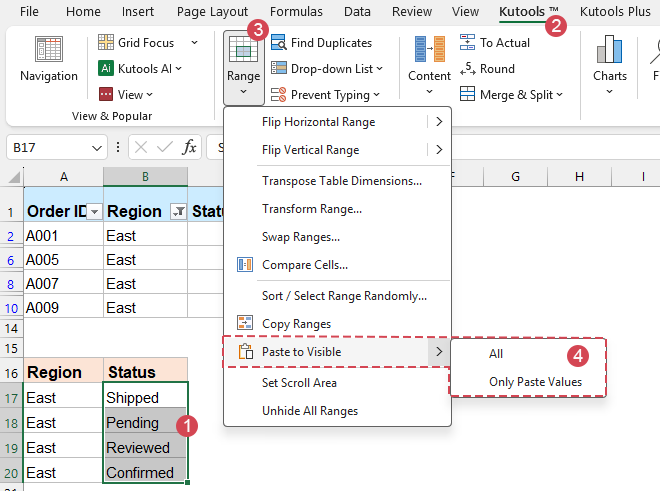Open the Order ID filter dropdown

[x=95, y=212]
